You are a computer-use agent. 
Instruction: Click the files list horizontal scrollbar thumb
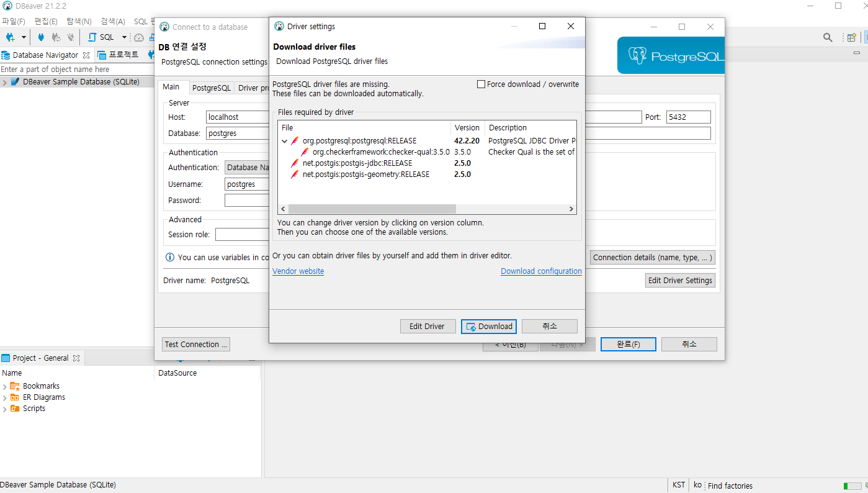pyautogui.click(x=372, y=209)
